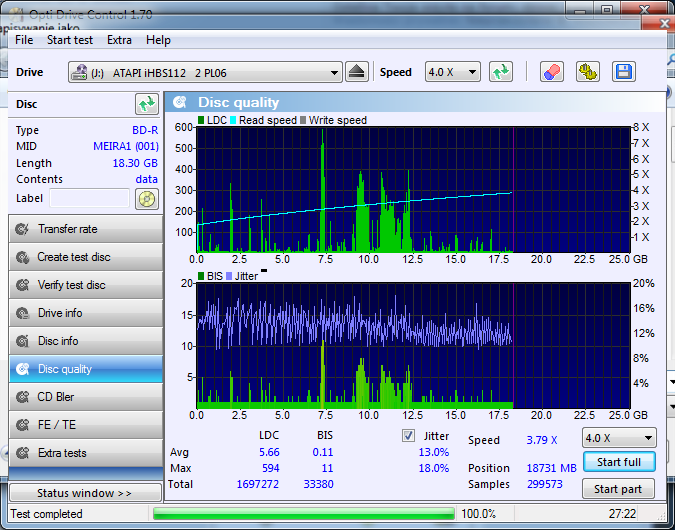Open the test speed dropdown above Start full
The width and height of the screenshot is (675, 530).
(x=619, y=438)
